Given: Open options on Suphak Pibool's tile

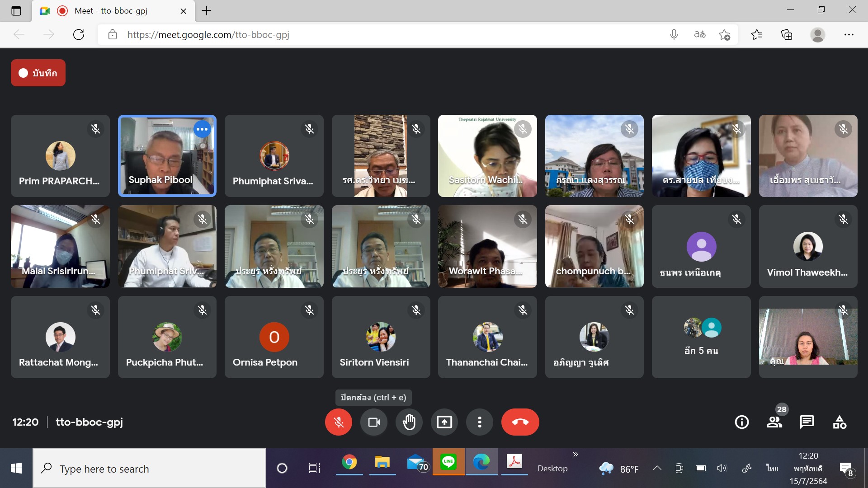Looking at the screenshot, I should (x=202, y=129).
